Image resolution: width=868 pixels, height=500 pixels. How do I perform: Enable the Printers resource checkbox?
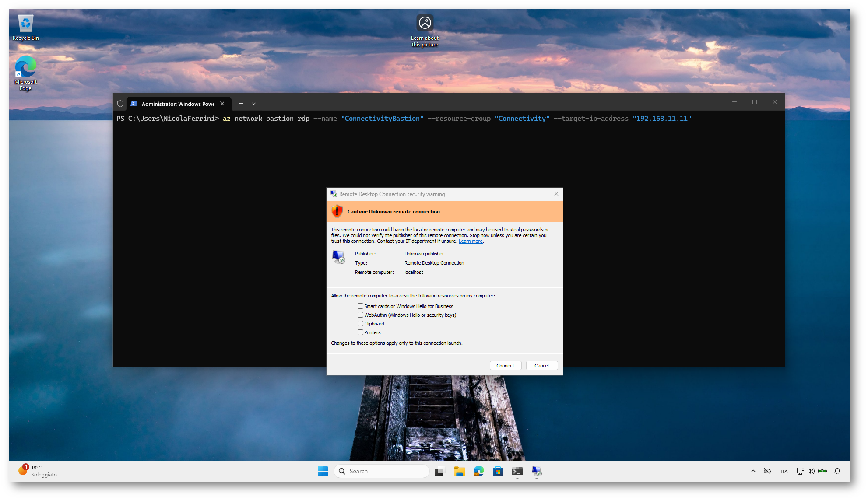tap(360, 332)
